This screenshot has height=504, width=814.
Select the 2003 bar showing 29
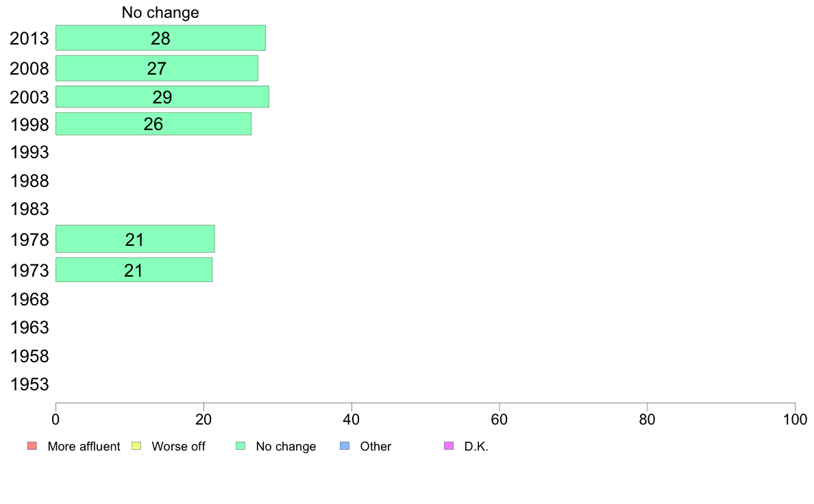(x=162, y=97)
